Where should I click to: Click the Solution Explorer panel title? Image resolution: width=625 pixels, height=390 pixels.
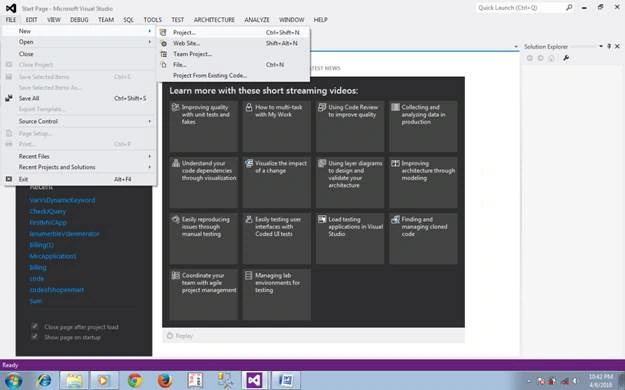click(x=546, y=47)
